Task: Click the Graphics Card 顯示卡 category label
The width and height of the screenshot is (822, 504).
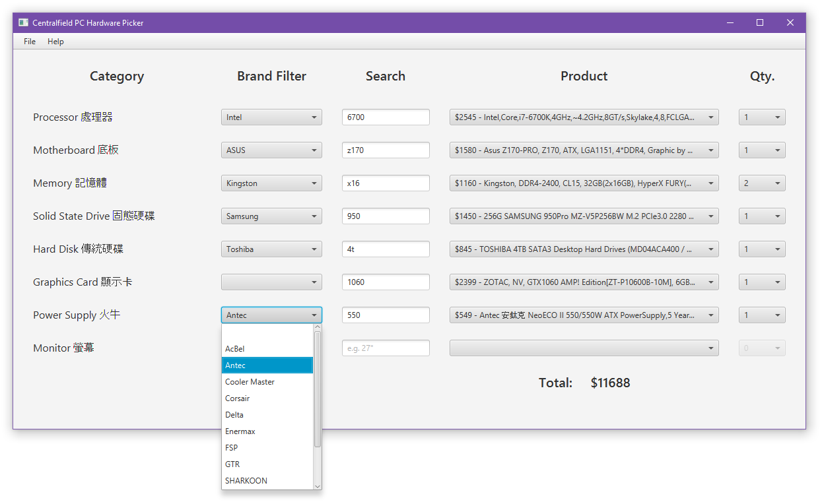Action: click(83, 282)
